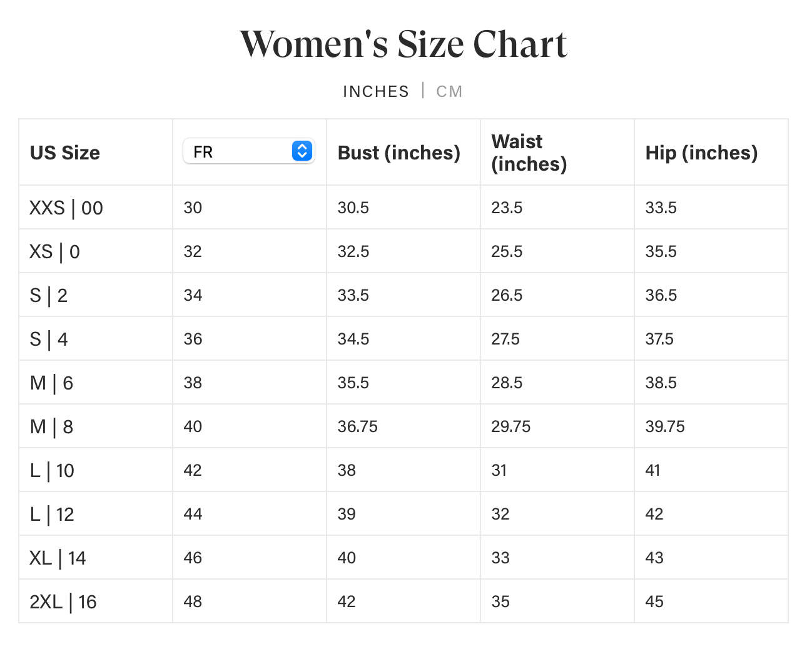Click the S | 4 size row label
812x649 pixels.
pyautogui.click(x=49, y=339)
